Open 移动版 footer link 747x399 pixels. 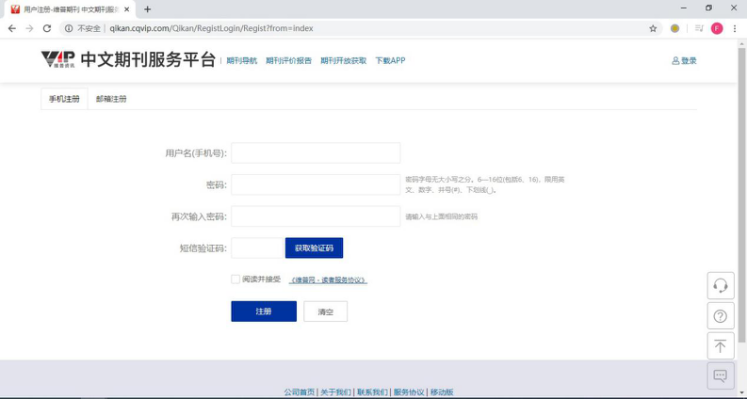[442, 392]
